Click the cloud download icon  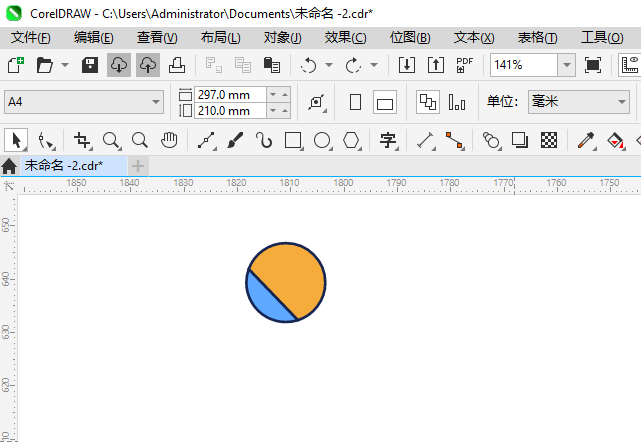click(119, 65)
